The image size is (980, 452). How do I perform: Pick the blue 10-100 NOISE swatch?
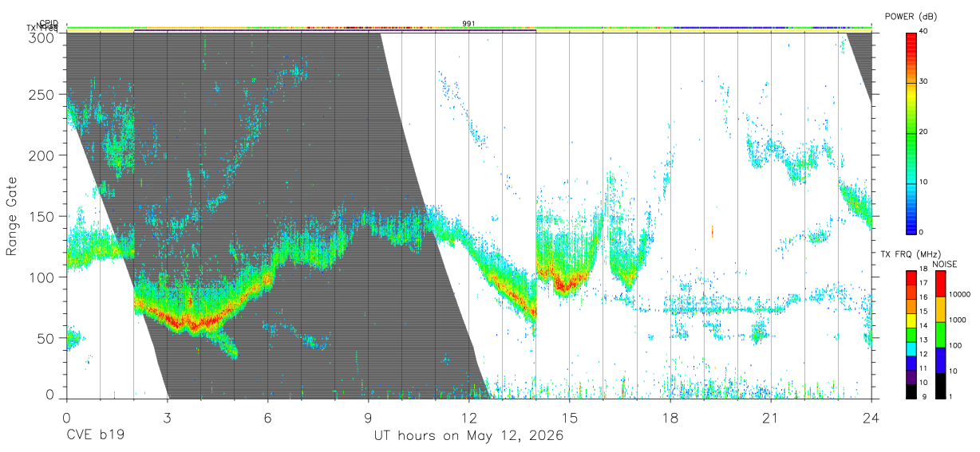[940, 360]
